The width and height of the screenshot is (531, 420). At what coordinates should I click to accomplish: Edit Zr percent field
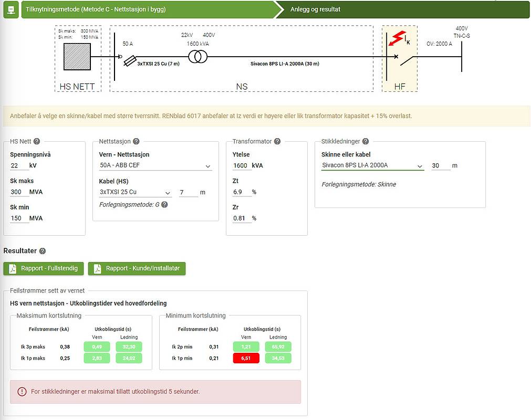coord(242,218)
